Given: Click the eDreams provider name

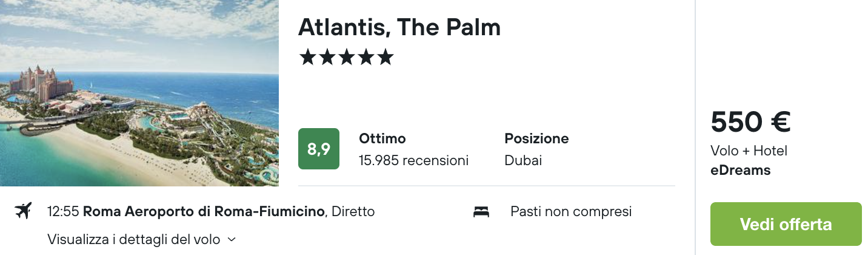Looking at the screenshot, I should 740,171.
